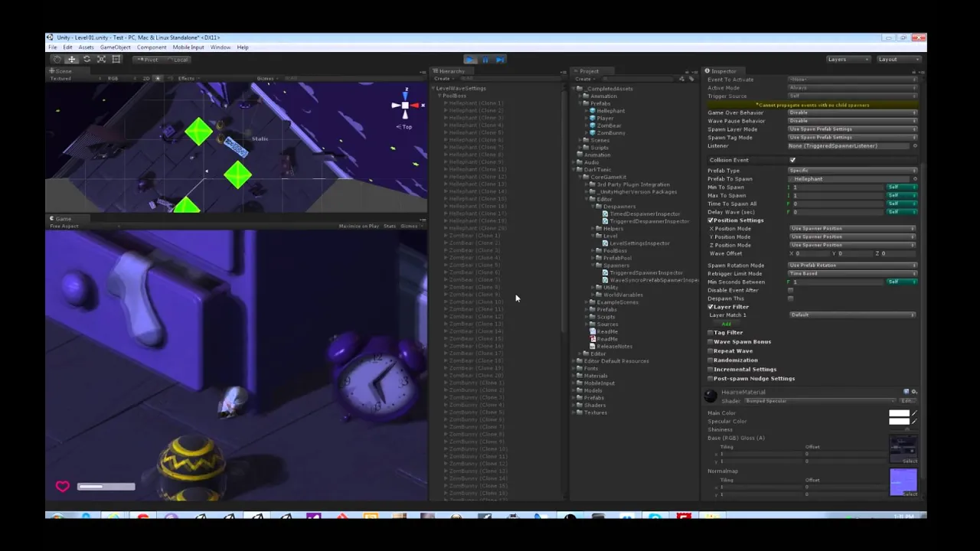Select the Hand tool in the toolbar
Image resolution: width=980 pixels, height=551 pixels.
57,59
